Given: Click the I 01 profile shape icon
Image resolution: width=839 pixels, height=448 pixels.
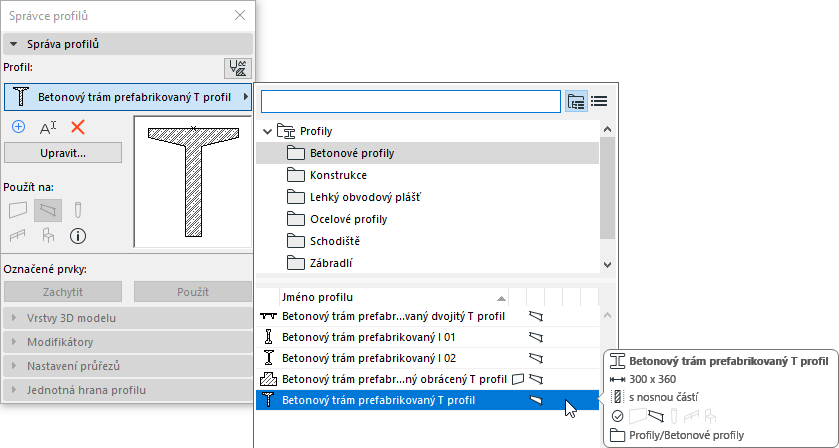Looking at the screenshot, I should pyautogui.click(x=268, y=337).
